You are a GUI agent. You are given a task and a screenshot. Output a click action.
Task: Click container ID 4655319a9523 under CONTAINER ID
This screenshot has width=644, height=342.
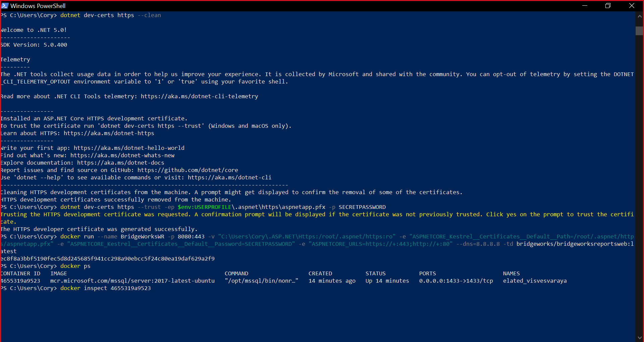tap(20, 281)
